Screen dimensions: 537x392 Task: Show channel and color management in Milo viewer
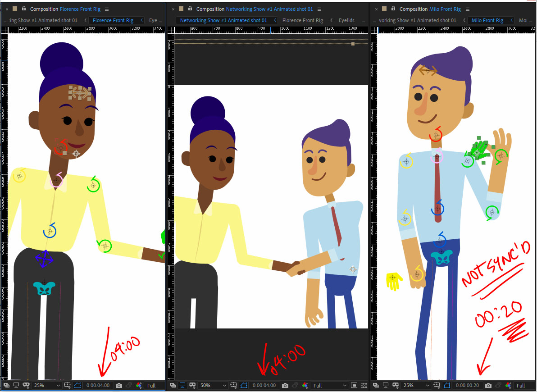pos(508,386)
